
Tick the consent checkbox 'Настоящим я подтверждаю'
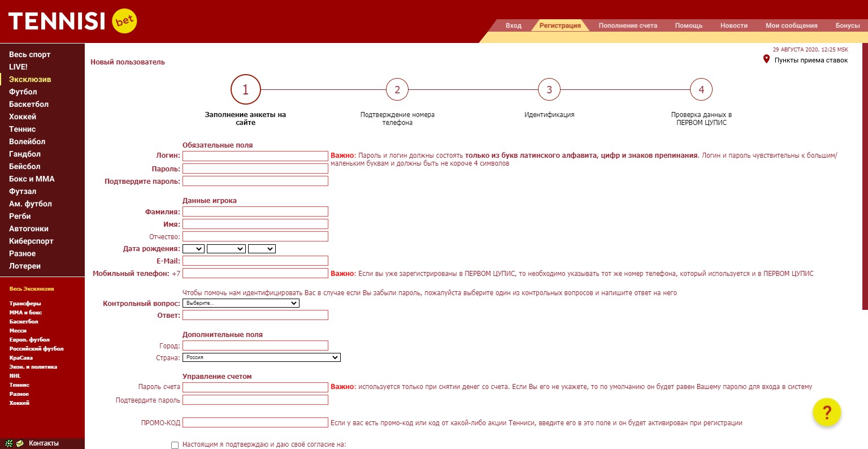click(175, 445)
